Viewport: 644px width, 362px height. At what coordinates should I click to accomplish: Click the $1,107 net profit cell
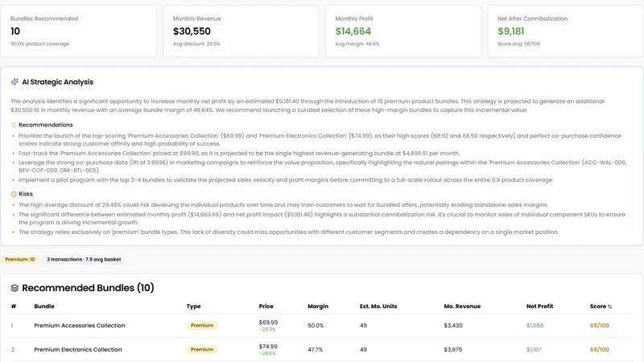tap(534, 350)
